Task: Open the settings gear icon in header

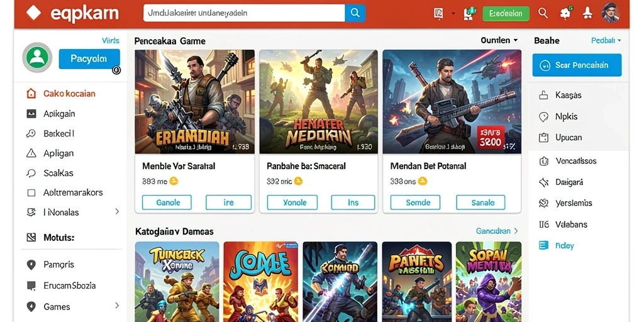Action: 565,14
